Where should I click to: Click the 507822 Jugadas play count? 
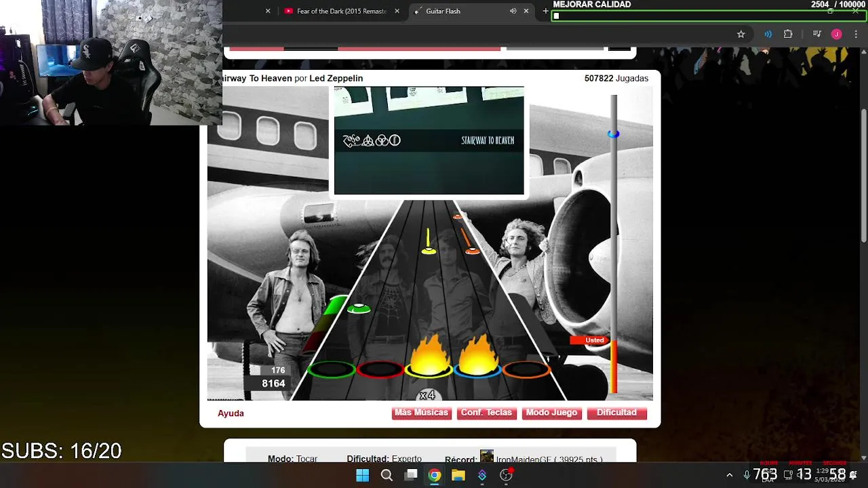(616, 78)
